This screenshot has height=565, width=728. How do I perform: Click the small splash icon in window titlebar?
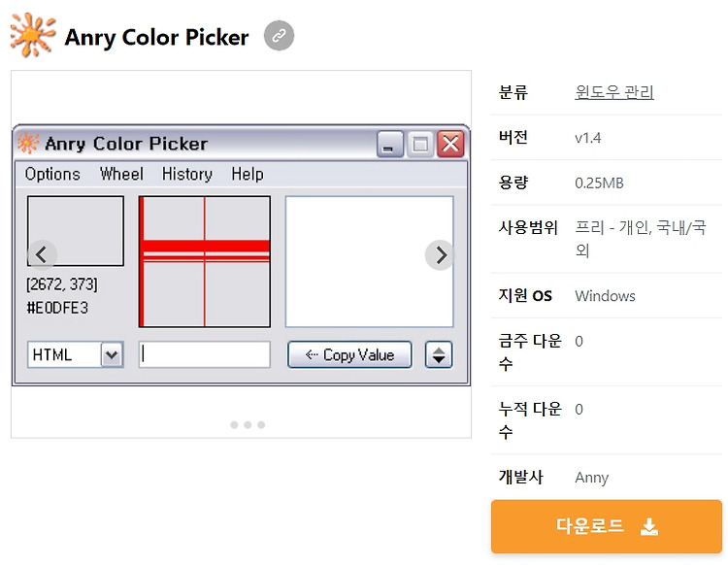pyautogui.click(x=28, y=143)
